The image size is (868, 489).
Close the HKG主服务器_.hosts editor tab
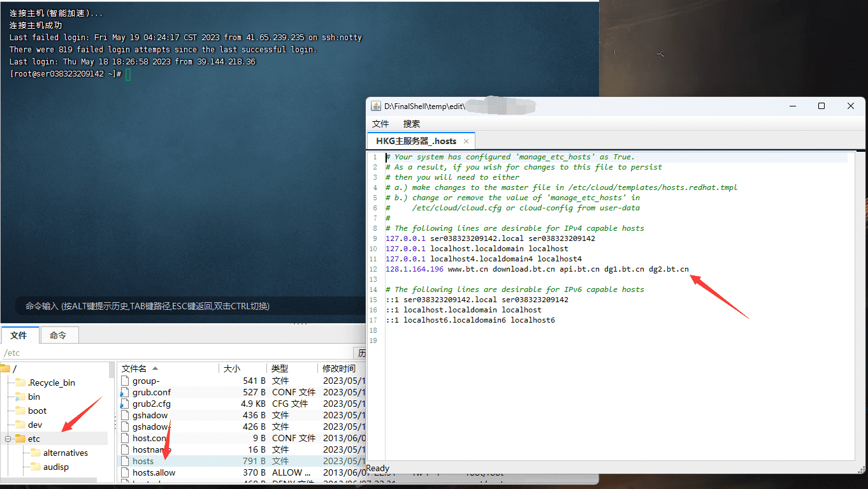(466, 142)
